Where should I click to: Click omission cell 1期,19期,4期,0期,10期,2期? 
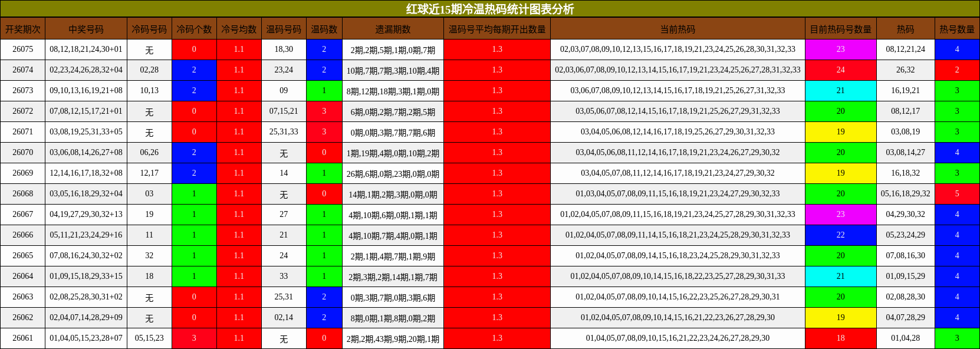[x=393, y=153]
